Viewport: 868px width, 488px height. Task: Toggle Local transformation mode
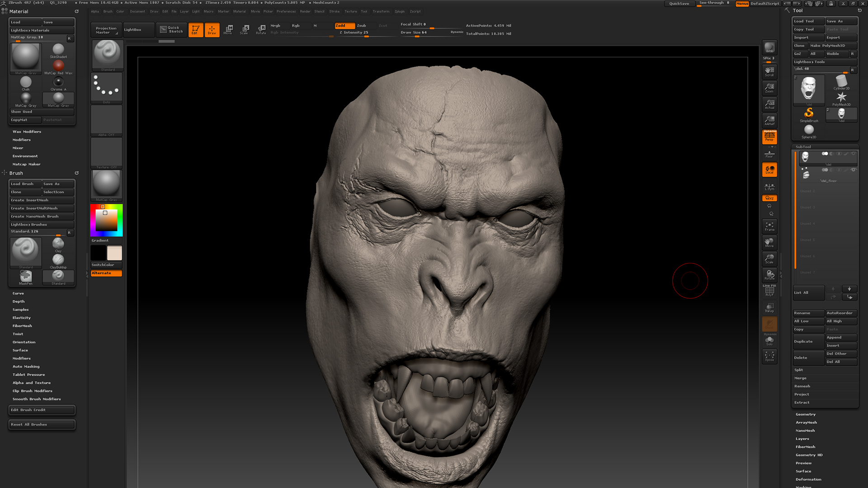(769, 170)
